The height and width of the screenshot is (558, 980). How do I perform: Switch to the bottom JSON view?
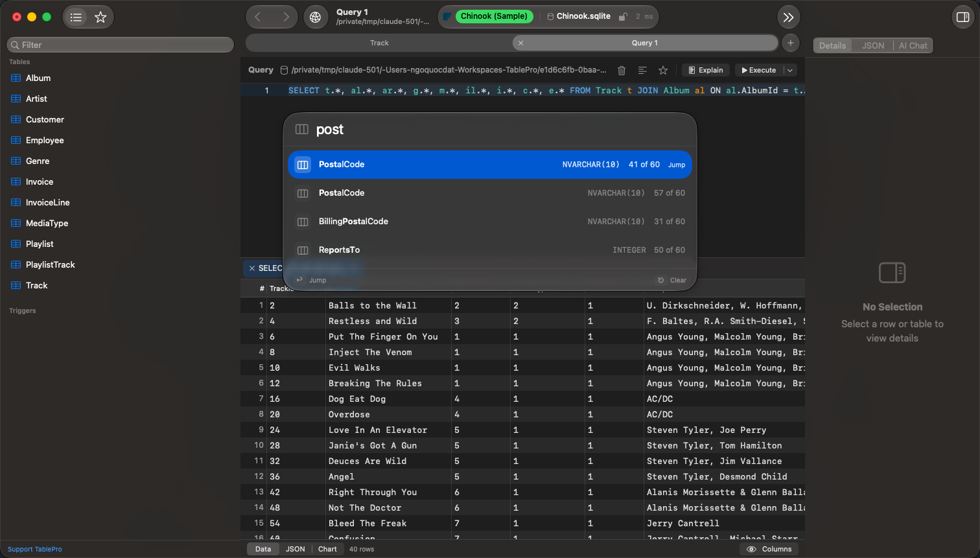click(296, 549)
